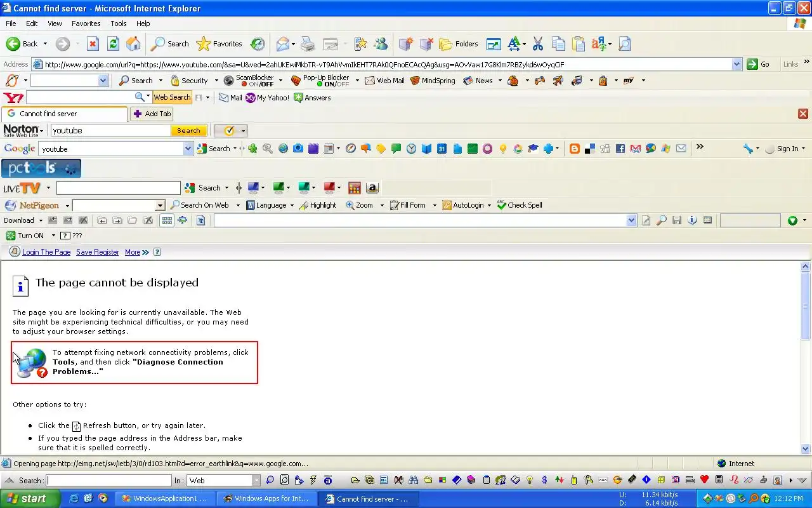812x508 pixels.
Task: Toggle the Turn ON button
Action: 25,236
